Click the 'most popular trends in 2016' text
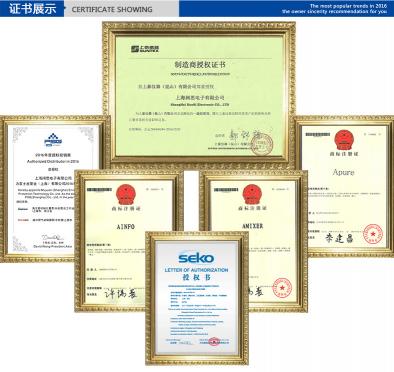Screen dimensions: 394x372 tap(348, 6)
